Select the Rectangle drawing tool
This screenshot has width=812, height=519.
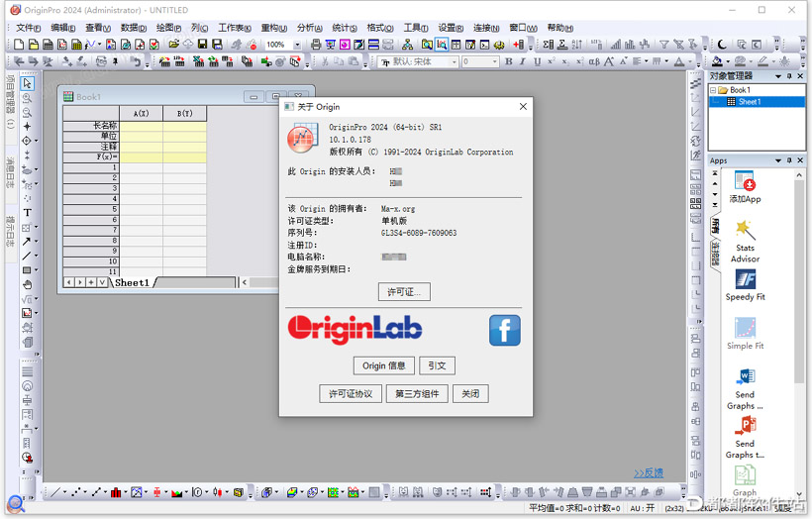27,269
